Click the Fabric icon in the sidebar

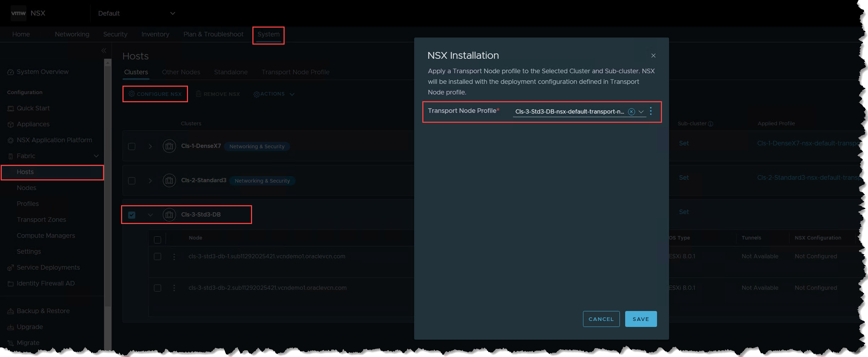[11, 156]
